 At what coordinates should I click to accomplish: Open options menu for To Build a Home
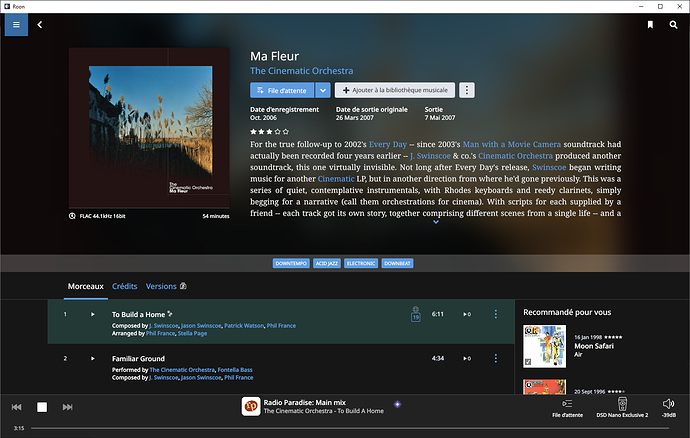click(495, 314)
